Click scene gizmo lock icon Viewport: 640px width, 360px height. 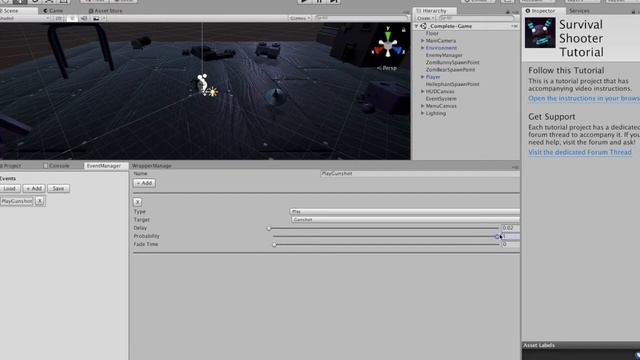pyautogui.click(x=403, y=29)
